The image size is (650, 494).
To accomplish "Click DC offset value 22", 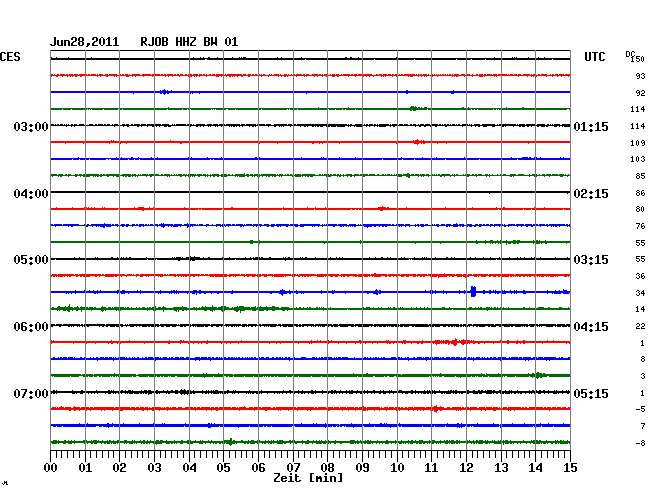I will (640, 327).
